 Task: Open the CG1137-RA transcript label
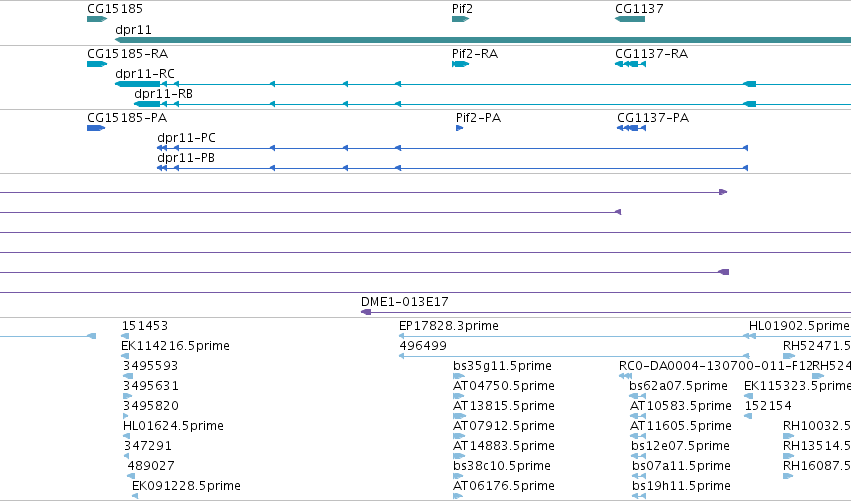pos(651,54)
